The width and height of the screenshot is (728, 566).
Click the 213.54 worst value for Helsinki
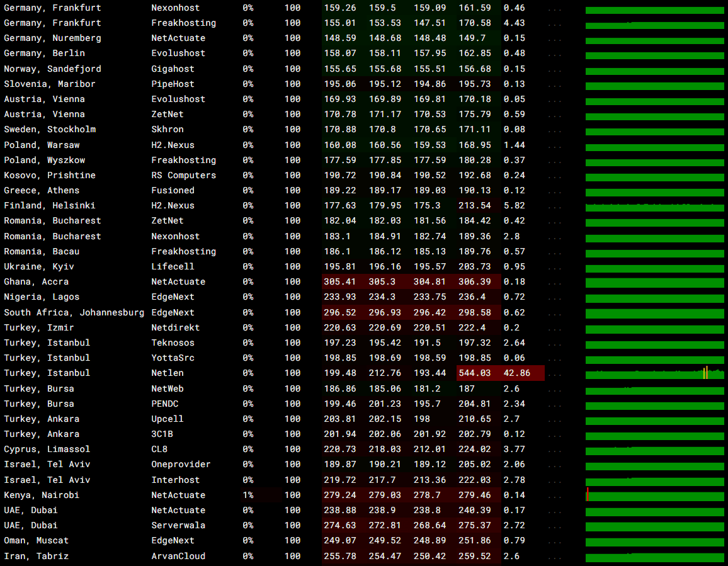[474, 205]
